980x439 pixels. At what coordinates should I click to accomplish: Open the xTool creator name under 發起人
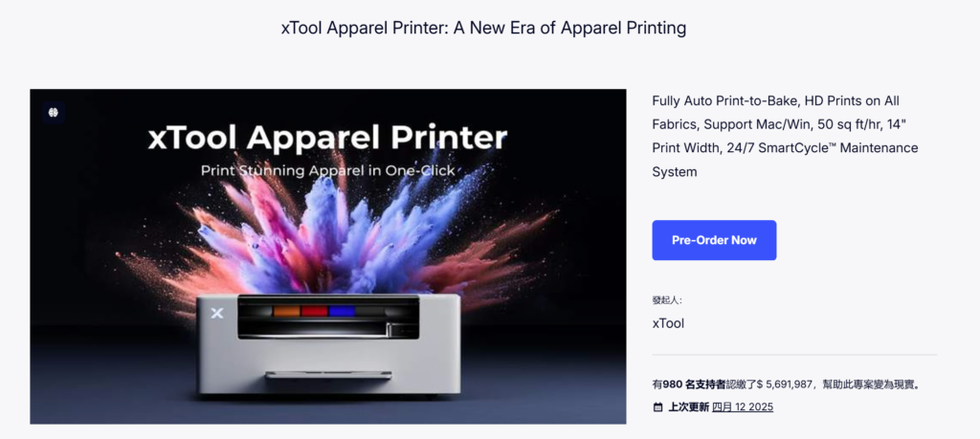point(668,323)
